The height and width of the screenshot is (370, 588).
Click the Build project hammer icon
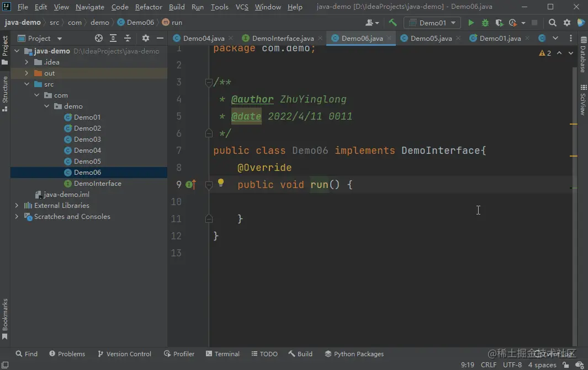pyautogui.click(x=393, y=23)
